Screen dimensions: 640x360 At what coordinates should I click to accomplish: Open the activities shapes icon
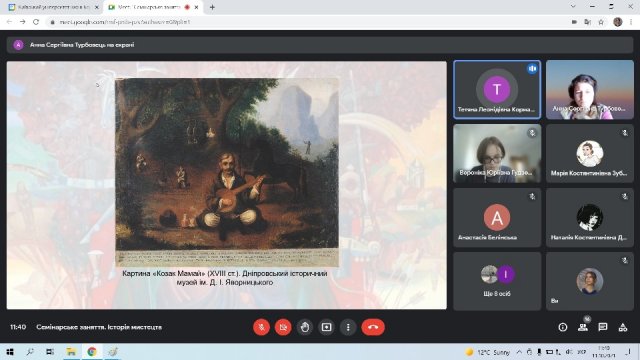click(622, 327)
